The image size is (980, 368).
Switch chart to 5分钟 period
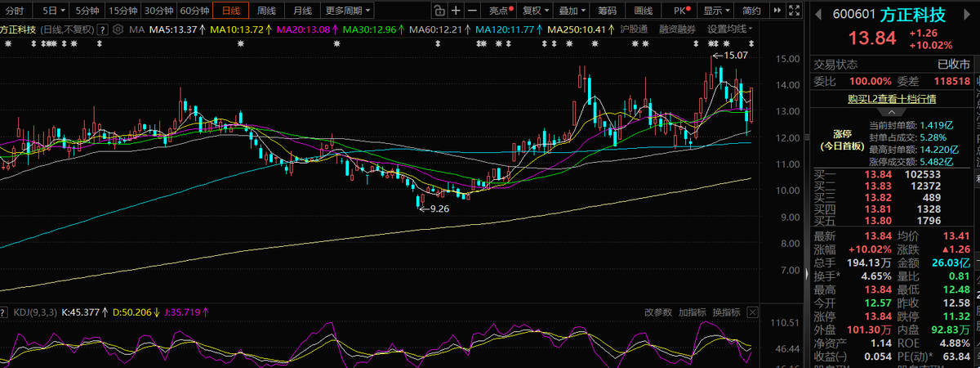click(87, 11)
